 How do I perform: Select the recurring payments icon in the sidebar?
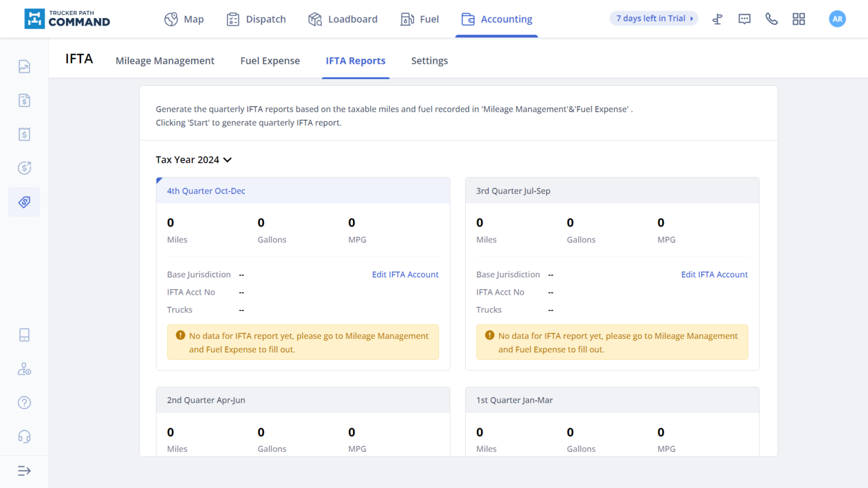[x=24, y=168]
